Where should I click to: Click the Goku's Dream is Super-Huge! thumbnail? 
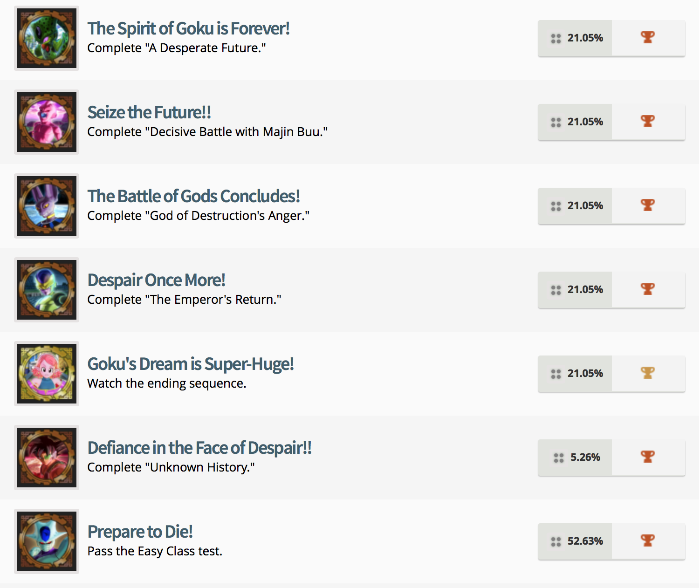coord(47,374)
